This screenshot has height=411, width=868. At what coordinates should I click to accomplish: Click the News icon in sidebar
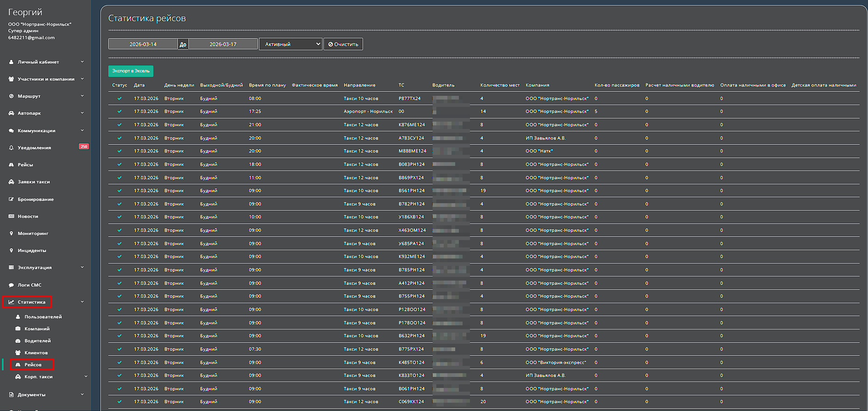pyautogui.click(x=11, y=217)
